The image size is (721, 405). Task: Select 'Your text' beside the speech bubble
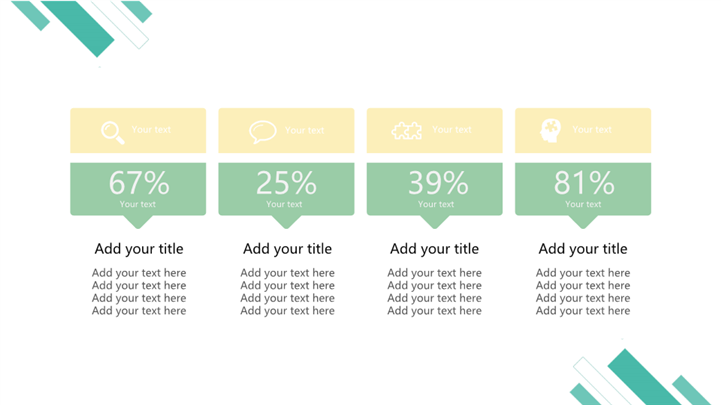tap(304, 130)
